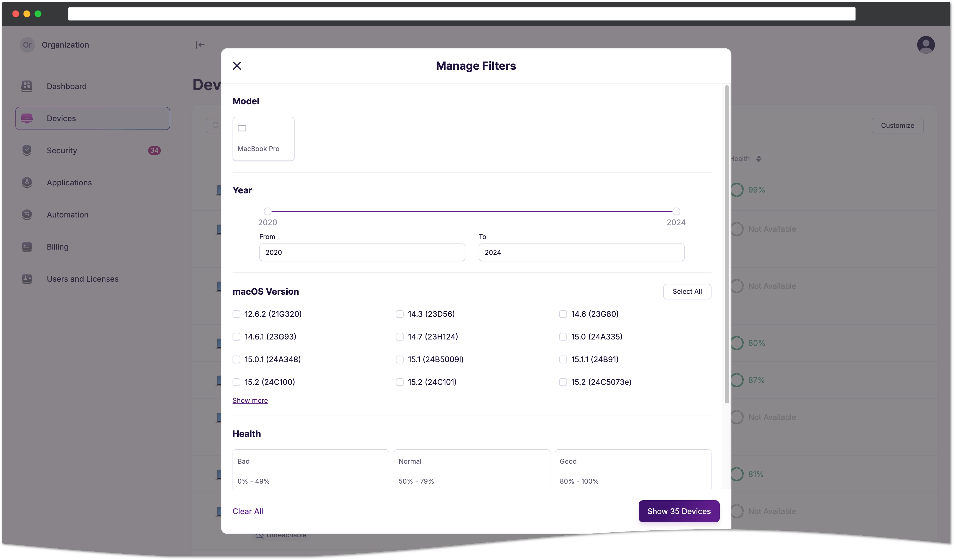Click the Users and Licenses sidebar icon
This screenshot has width=954, height=560.
(x=27, y=278)
